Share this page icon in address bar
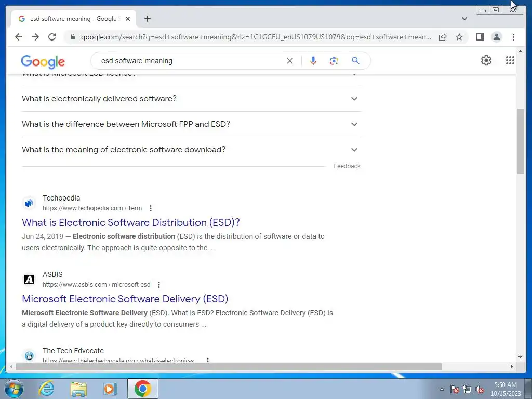532x399 pixels. 443,37
